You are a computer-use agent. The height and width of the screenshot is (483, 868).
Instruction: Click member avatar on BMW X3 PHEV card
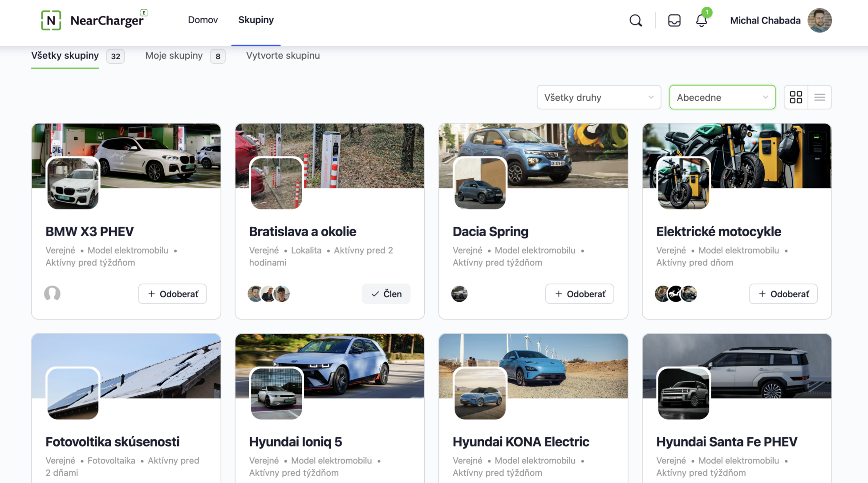coord(52,294)
